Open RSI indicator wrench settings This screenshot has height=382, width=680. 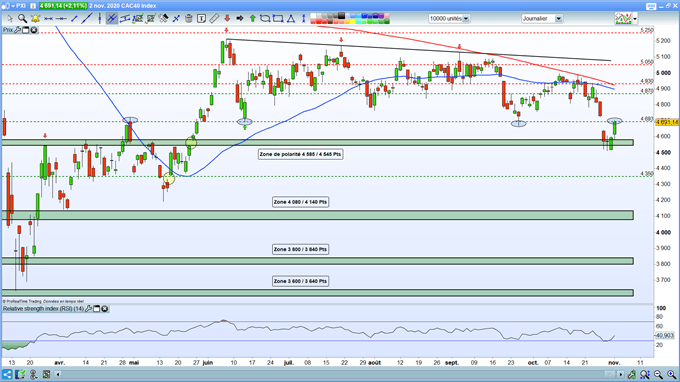[x=88, y=309]
